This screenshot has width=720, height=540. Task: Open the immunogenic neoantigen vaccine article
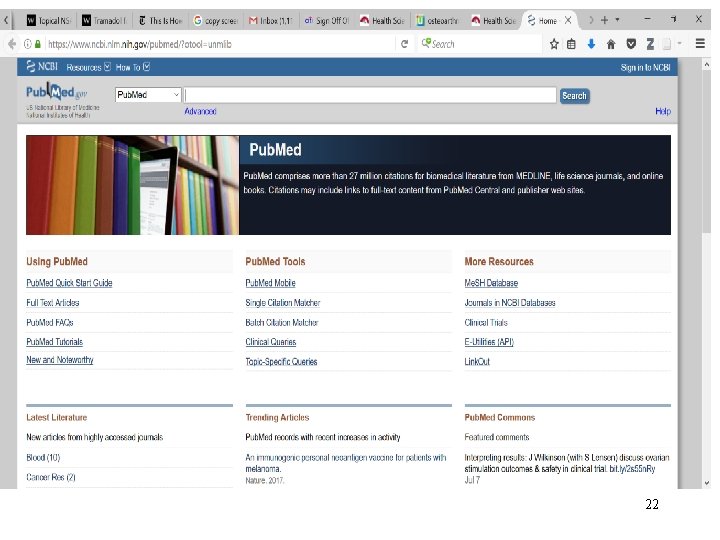[x=346, y=463]
